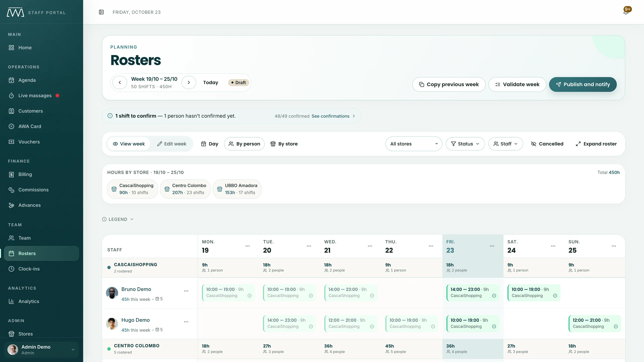Viewport: 644px width, 362px height.
Task: Select Centro Colombo hours chip
Action: pyautogui.click(x=185, y=189)
